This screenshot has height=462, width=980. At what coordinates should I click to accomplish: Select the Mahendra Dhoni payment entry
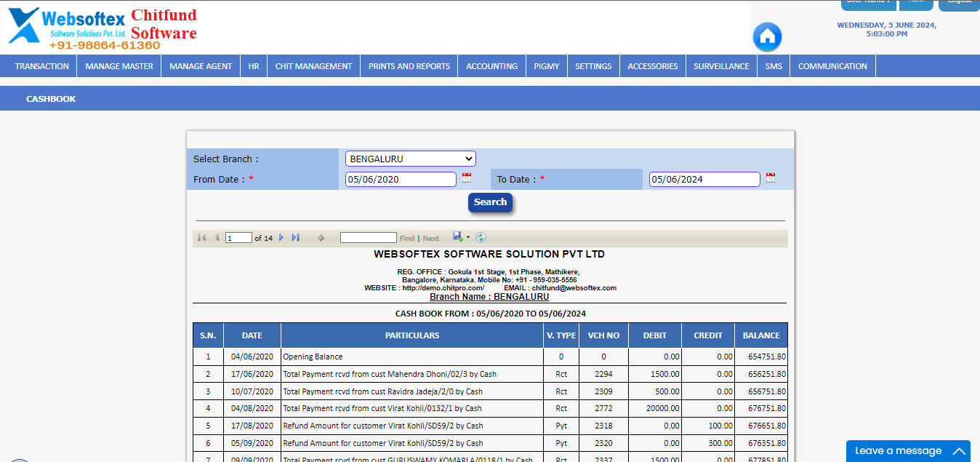390,374
